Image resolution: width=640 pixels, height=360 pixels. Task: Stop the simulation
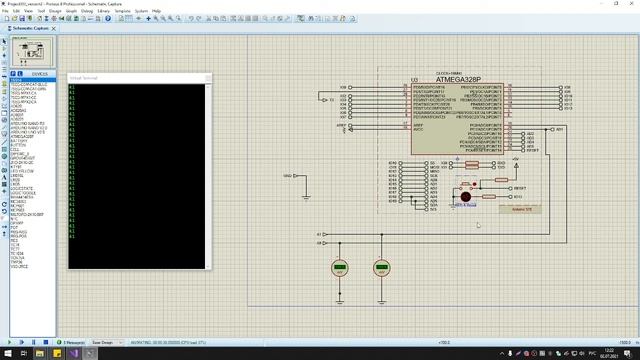tap(46, 342)
